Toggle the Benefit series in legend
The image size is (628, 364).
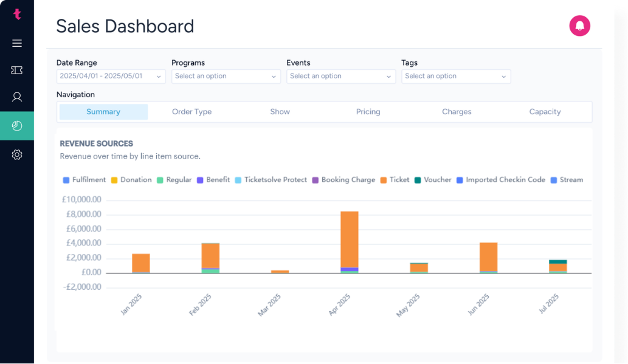(213, 180)
